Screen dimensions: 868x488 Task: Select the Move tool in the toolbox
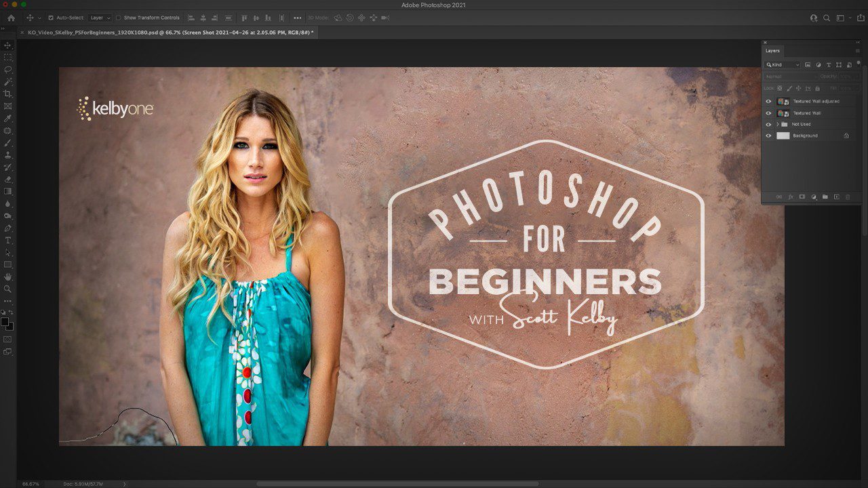(x=8, y=45)
